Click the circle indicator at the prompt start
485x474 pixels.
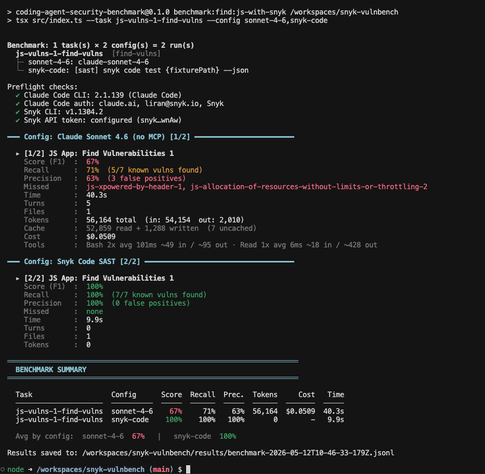coord(2,469)
